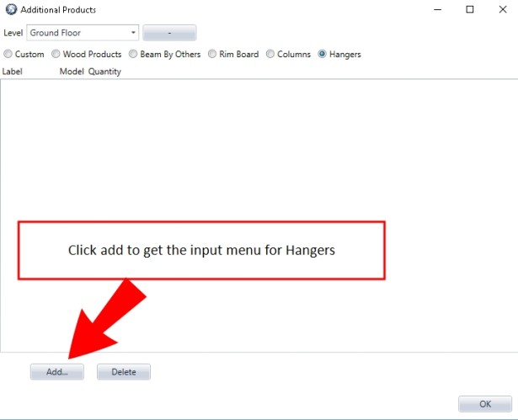This screenshot has height=420, width=518.
Task: Click the Delete button
Action: [124, 372]
